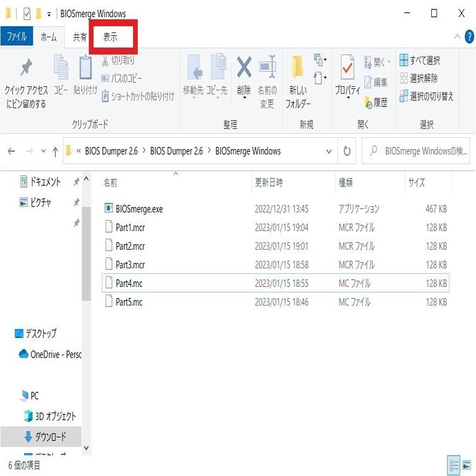Open the File (ファイル) tab
Screen dimensions: 476x476
click(17, 37)
